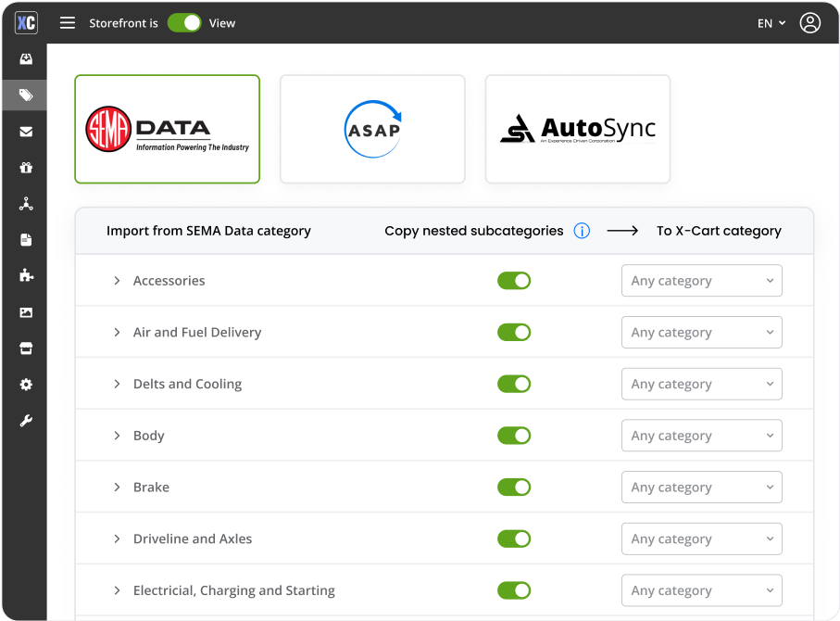Open the hamburger menu
This screenshot has width=840, height=621.
(x=68, y=22)
